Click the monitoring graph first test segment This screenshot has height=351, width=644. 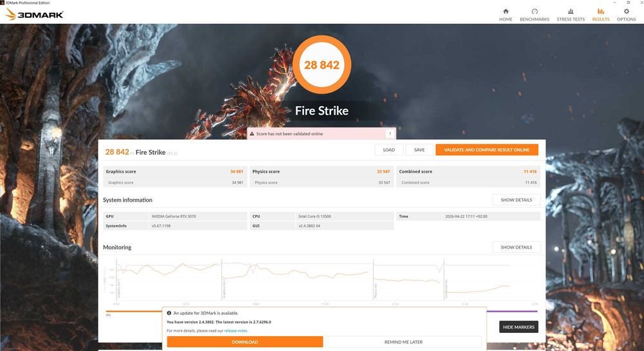coord(169,280)
